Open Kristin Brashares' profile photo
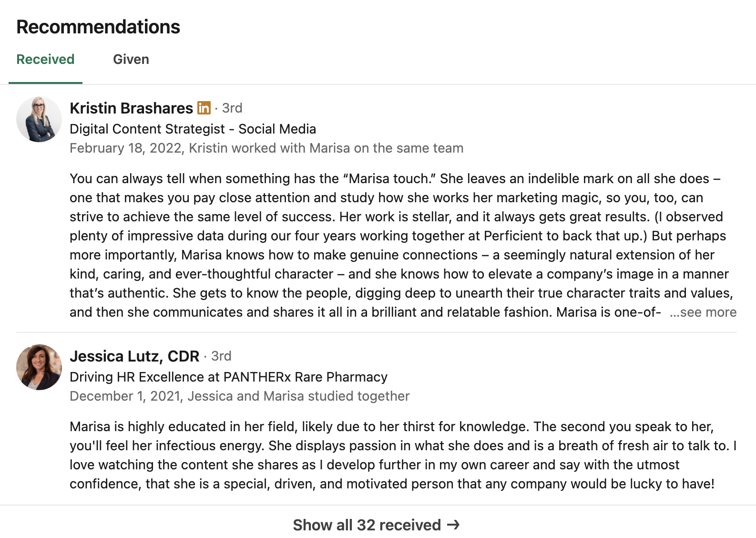 tap(39, 119)
